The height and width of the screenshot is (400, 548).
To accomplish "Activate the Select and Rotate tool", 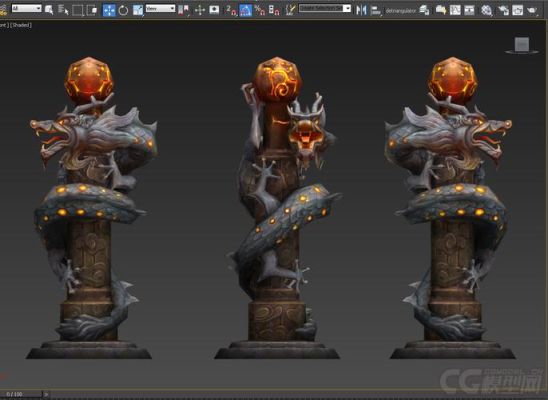I will [123, 10].
